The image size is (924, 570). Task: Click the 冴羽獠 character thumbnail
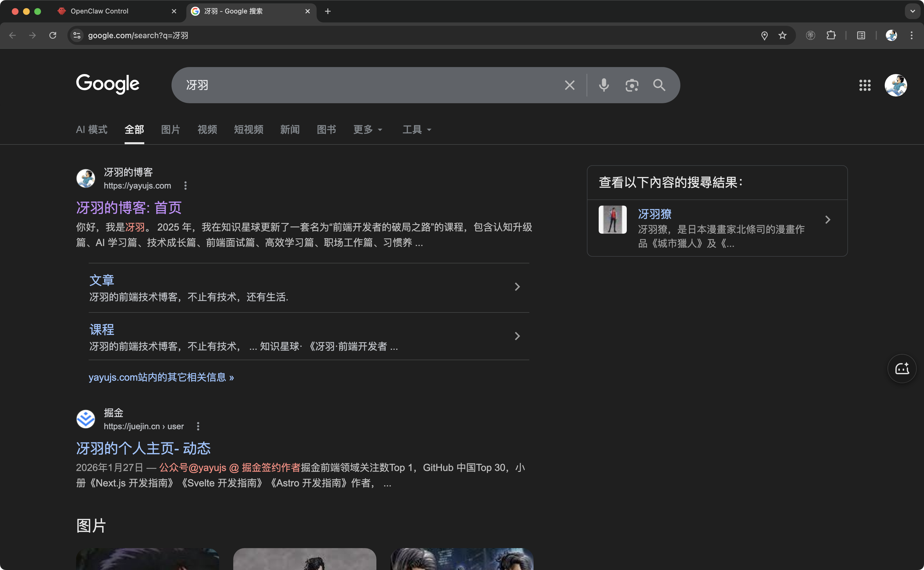(x=612, y=219)
